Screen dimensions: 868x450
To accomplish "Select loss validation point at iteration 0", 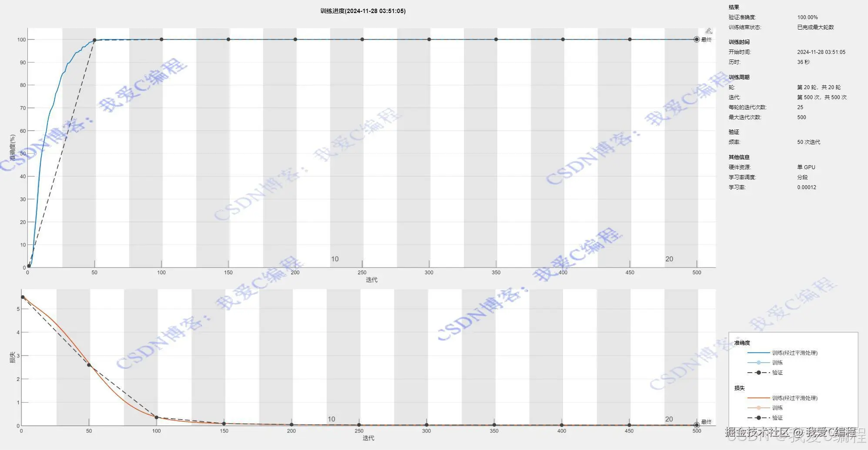I will pos(23,297).
